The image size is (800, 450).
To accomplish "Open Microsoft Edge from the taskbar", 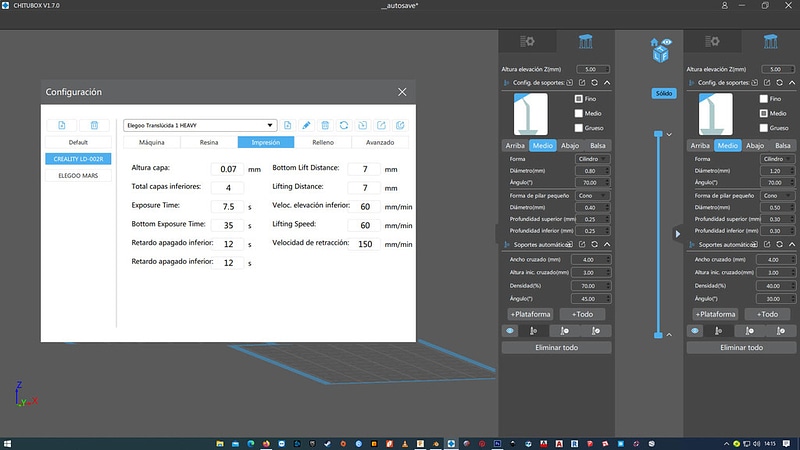I will point(251,444).
